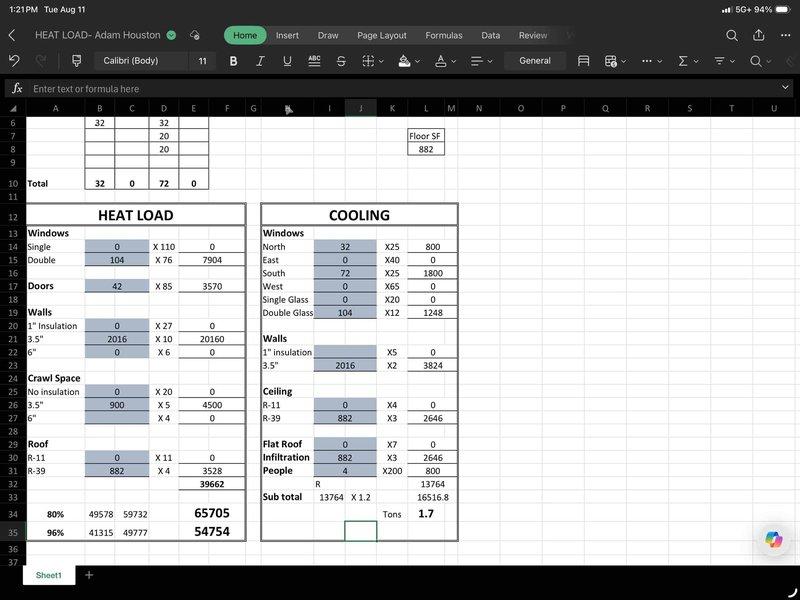Select the Floor SF cell
Image resolution: width=800 pixels, height=600 pixels.
point(426,136)
